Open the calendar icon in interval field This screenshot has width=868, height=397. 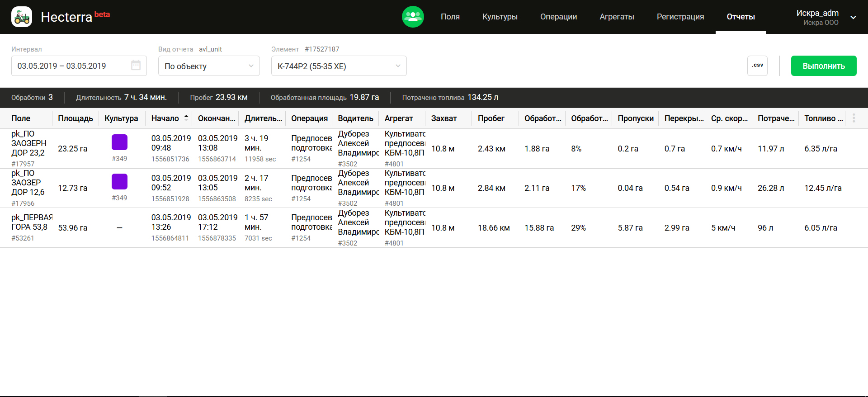coord(136,66)
